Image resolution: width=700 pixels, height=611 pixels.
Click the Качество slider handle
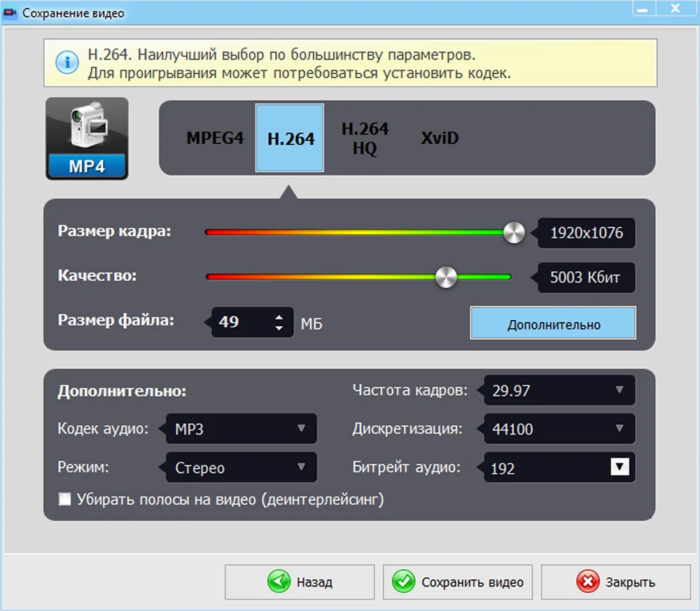(446, 277)
